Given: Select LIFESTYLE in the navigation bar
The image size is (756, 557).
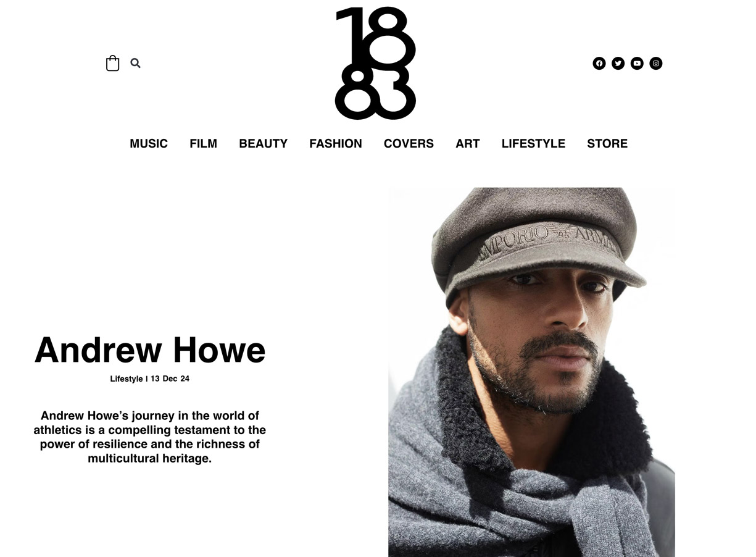Looking at the screenshot, I should pos(533,143).
